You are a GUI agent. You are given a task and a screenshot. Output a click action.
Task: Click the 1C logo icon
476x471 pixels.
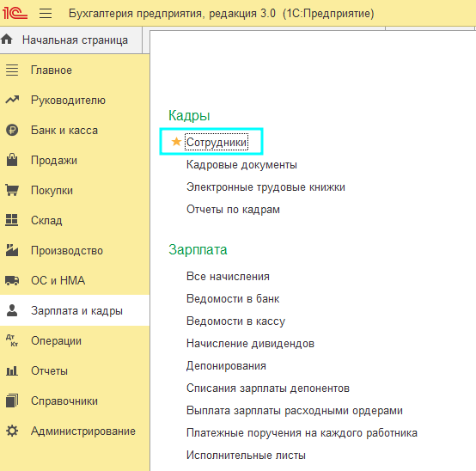pyautogui.click(x=15, y=14)
